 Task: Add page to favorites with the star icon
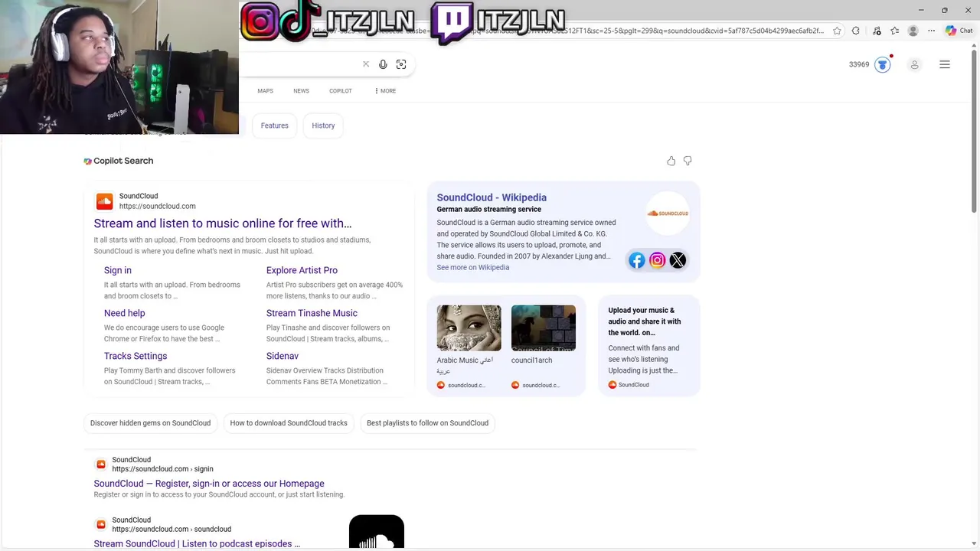pyautogui.click(x=837, y=31)
